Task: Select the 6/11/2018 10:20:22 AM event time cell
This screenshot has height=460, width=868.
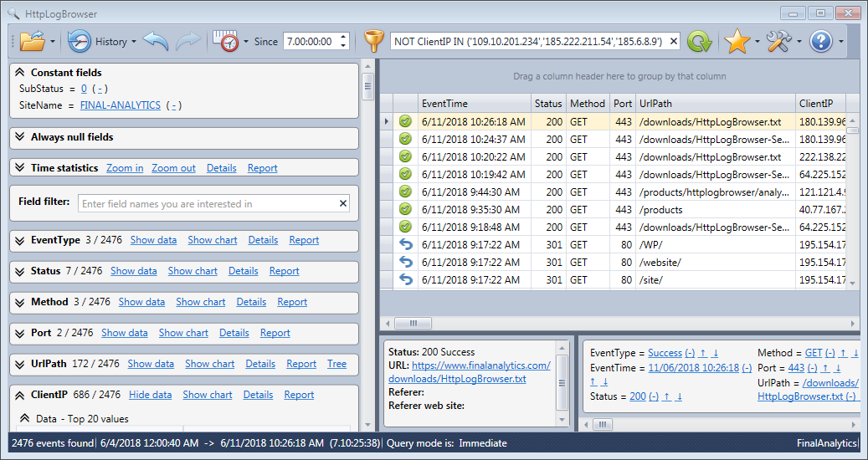Action: 475,156
